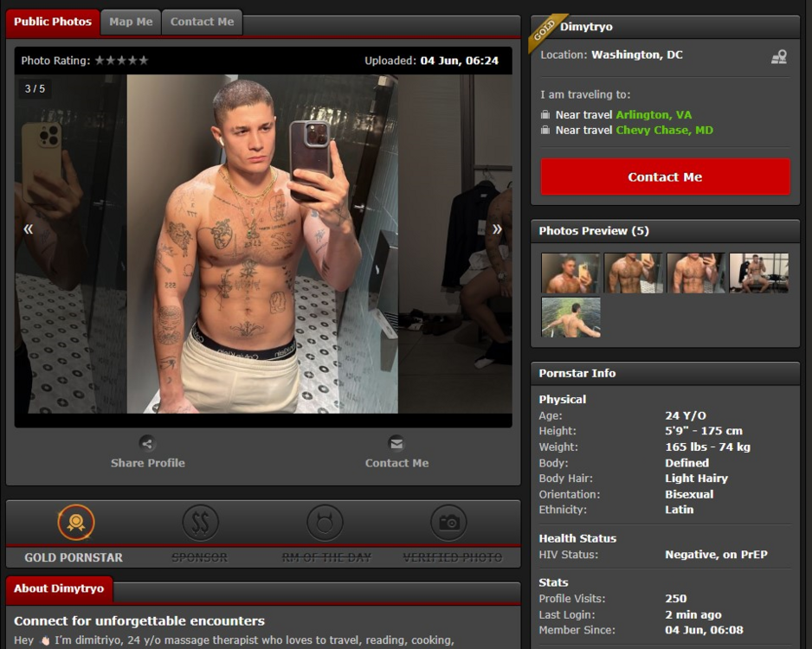Click the Sponsor dollar badge icon
The height and width of the screenshot is (649, 812).
click(x=200, y=523)
